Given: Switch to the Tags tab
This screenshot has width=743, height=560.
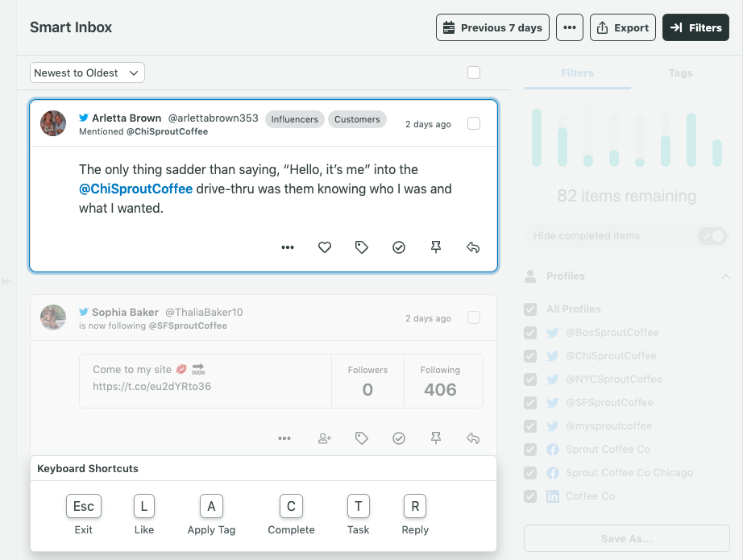Looking at the screenshot, I should pyautogui.click(x=680, y=73).
